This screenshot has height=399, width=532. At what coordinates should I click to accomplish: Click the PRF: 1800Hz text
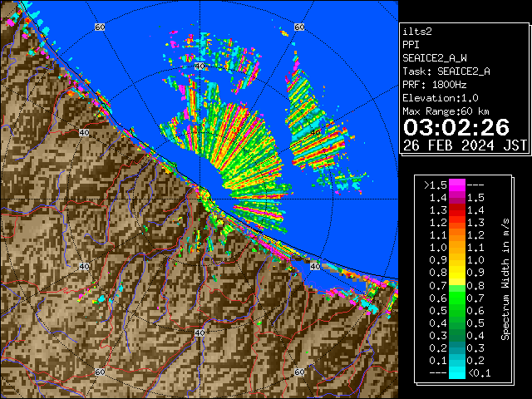pos(435,85)
